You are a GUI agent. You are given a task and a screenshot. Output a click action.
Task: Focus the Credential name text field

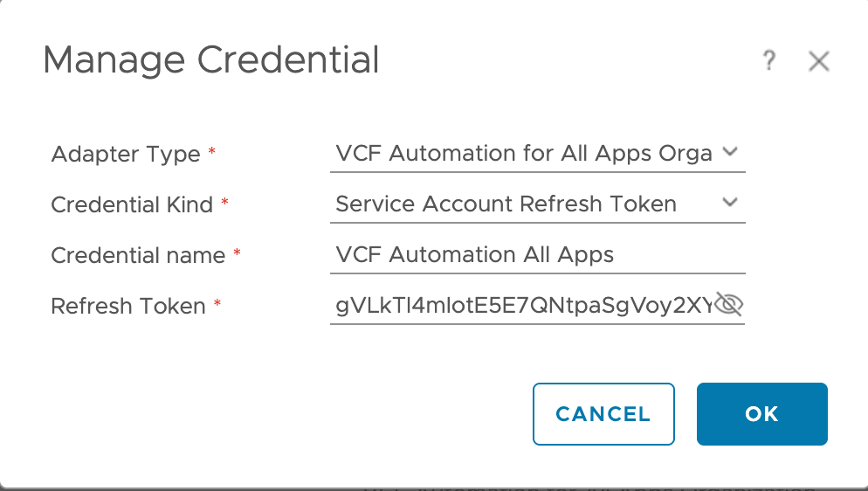click(x=537, y=255)
